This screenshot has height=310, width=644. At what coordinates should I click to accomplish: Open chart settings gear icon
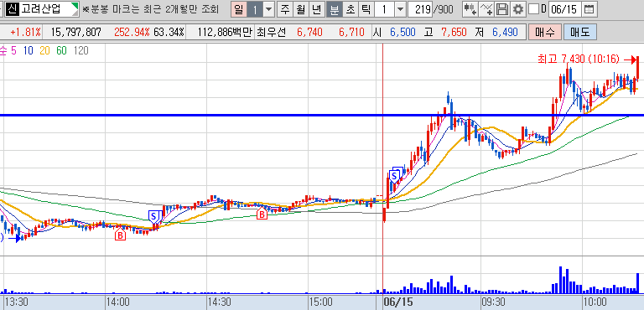(x=518, y=9)
